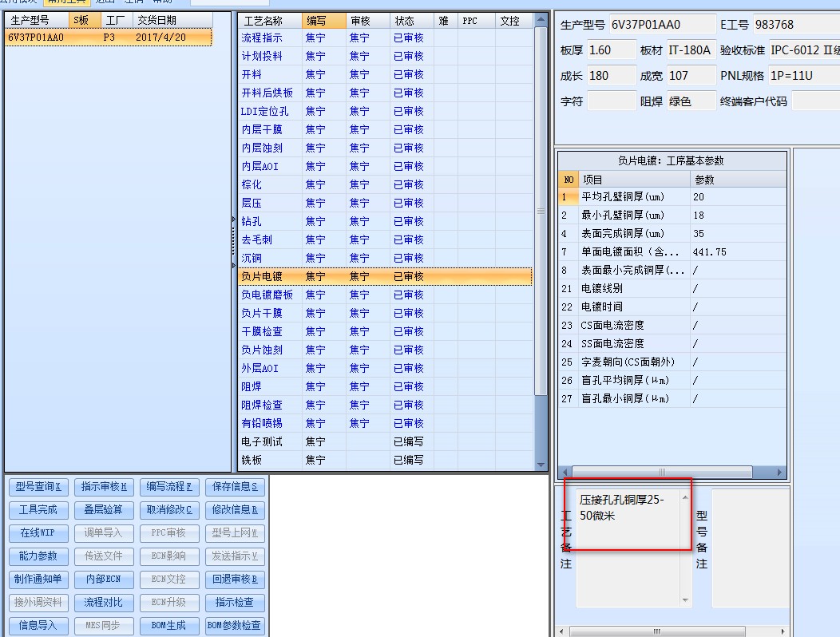Select the 计划投料 process row
The image size is (840, 637).
386,56
